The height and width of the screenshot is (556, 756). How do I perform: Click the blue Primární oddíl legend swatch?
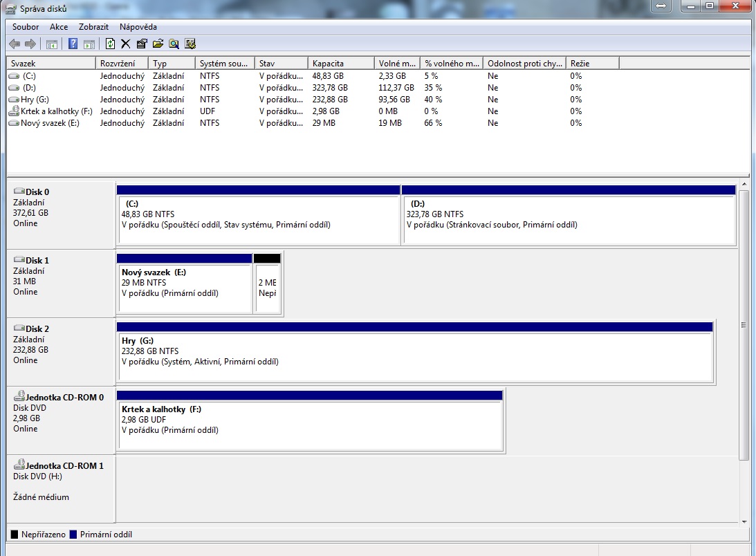coord(74,535)
